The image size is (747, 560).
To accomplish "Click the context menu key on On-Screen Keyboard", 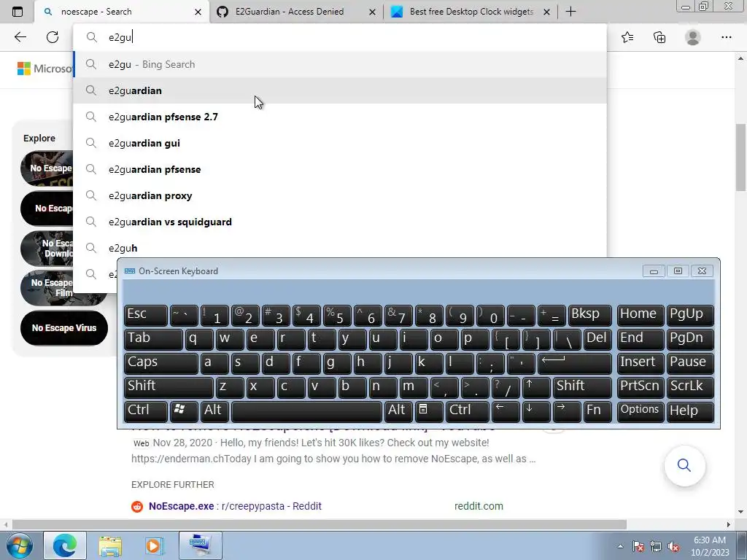I will (x=429, y=411).
